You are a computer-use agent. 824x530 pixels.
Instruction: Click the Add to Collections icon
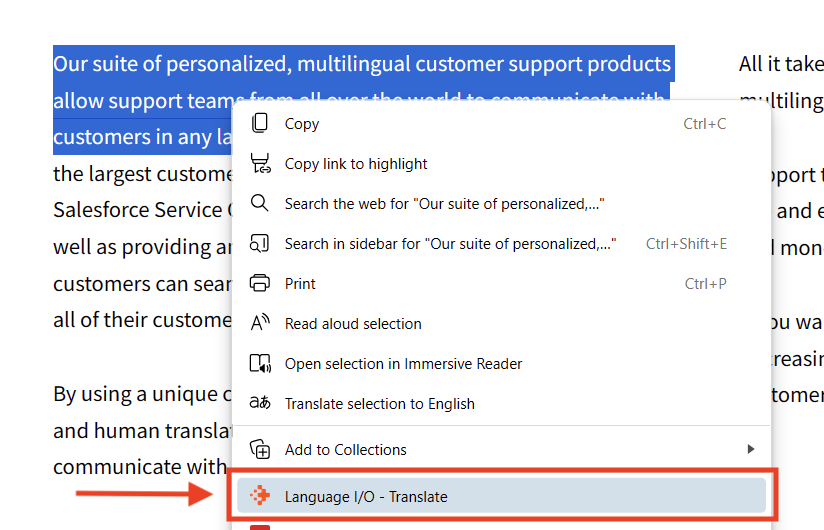point(260,449)
